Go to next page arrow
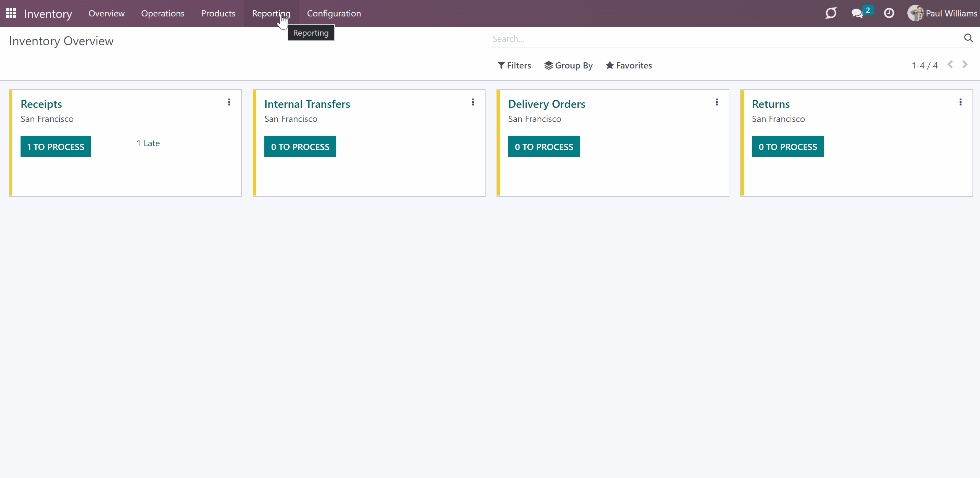Image resolution: width=980 pixels, height=478 pixels. click(965, 65)
